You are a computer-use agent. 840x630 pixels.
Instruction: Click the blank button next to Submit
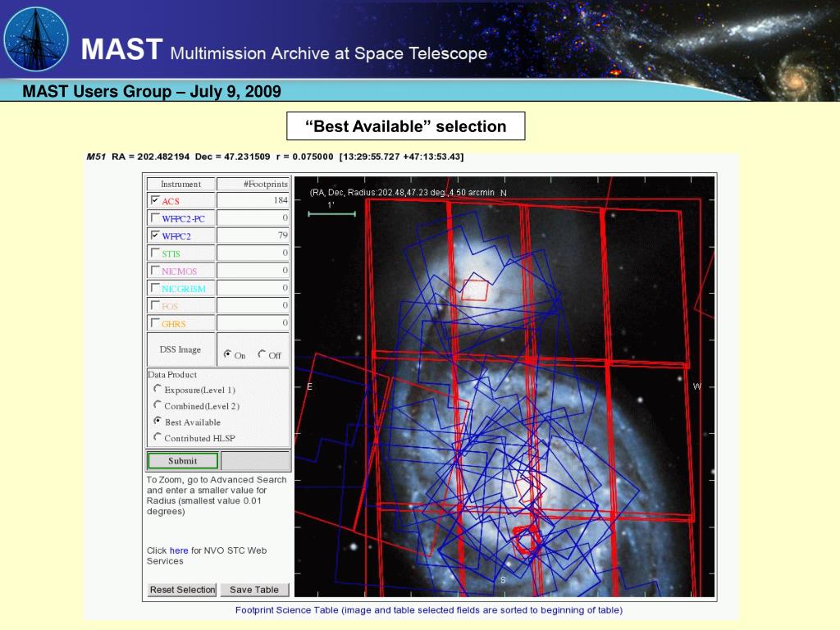256,461
